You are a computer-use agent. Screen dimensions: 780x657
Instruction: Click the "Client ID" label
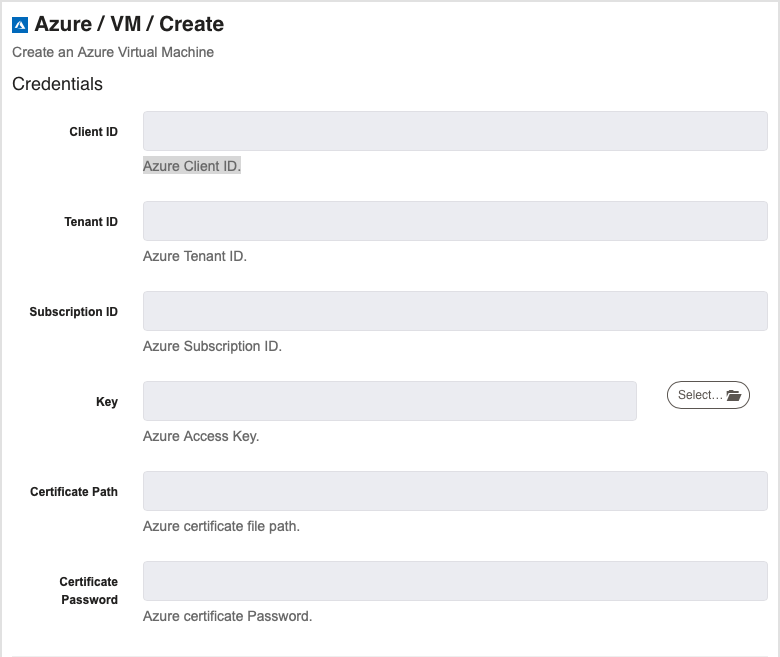point(94,132)
